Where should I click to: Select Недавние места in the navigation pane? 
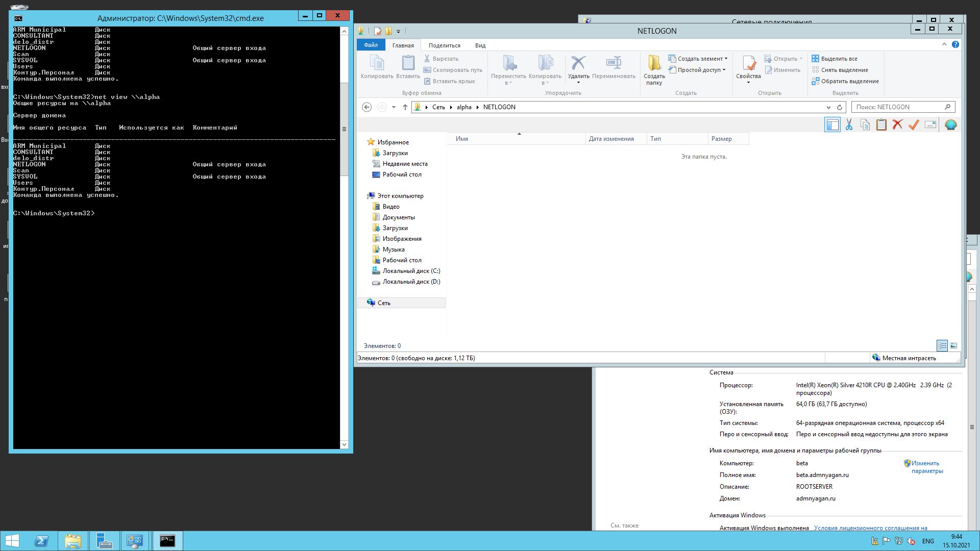click(x=400, y=164)
